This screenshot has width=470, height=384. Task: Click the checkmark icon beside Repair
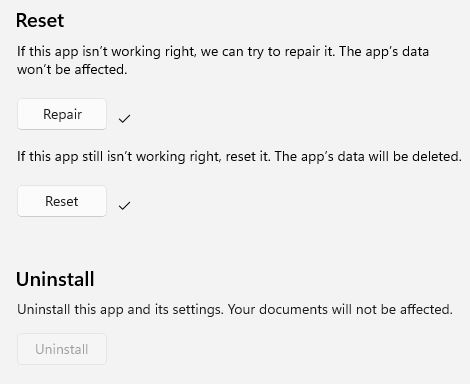click(124, 118)
